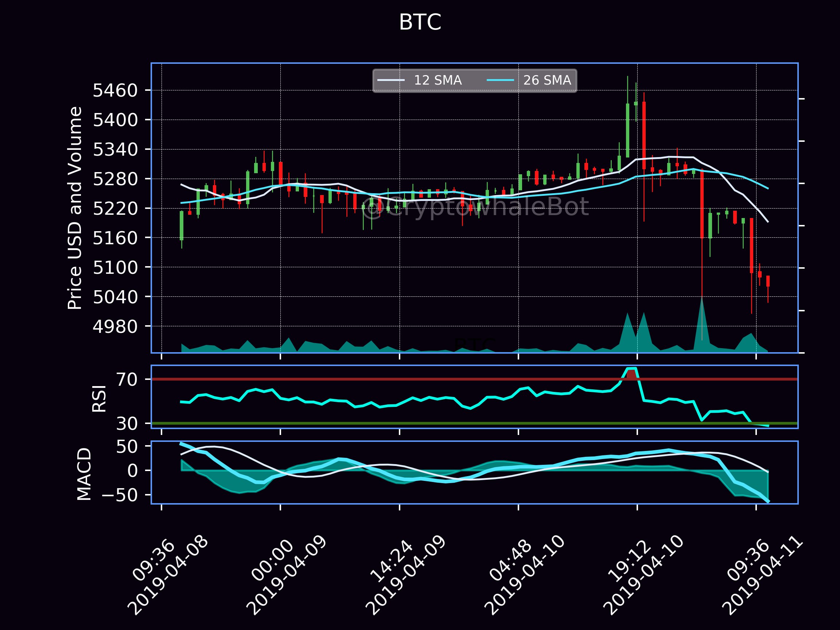840x630 pixels.
Task: Click the white 12 SMA legend line sample
Action: click(x=391, y=80)
